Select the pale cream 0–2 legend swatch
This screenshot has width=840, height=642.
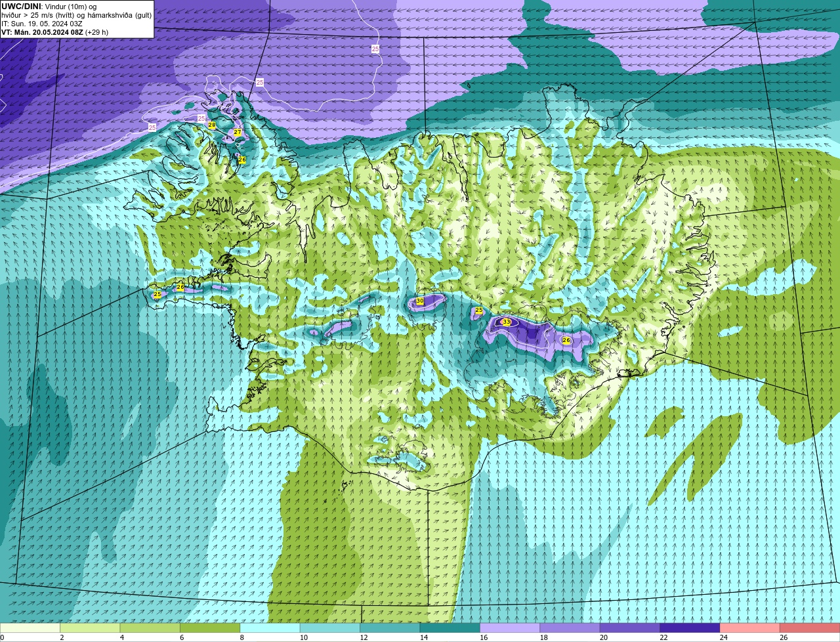coord(30,628)
